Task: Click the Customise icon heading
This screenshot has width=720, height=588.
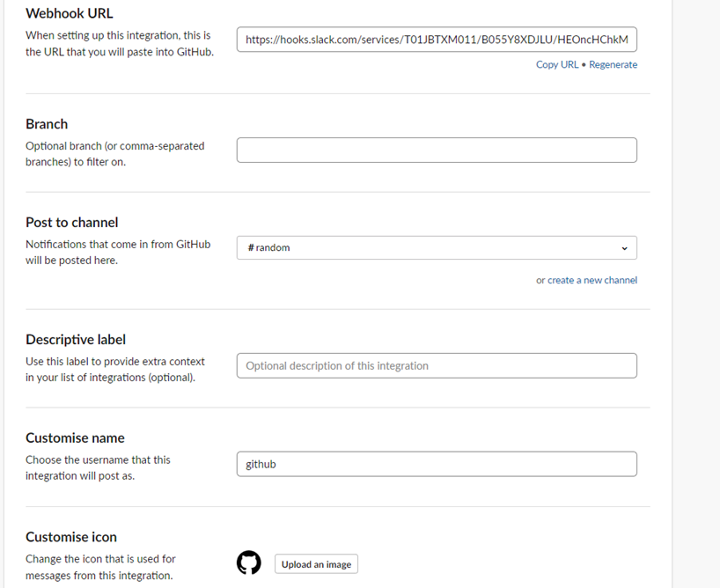Action: (71, 537)
